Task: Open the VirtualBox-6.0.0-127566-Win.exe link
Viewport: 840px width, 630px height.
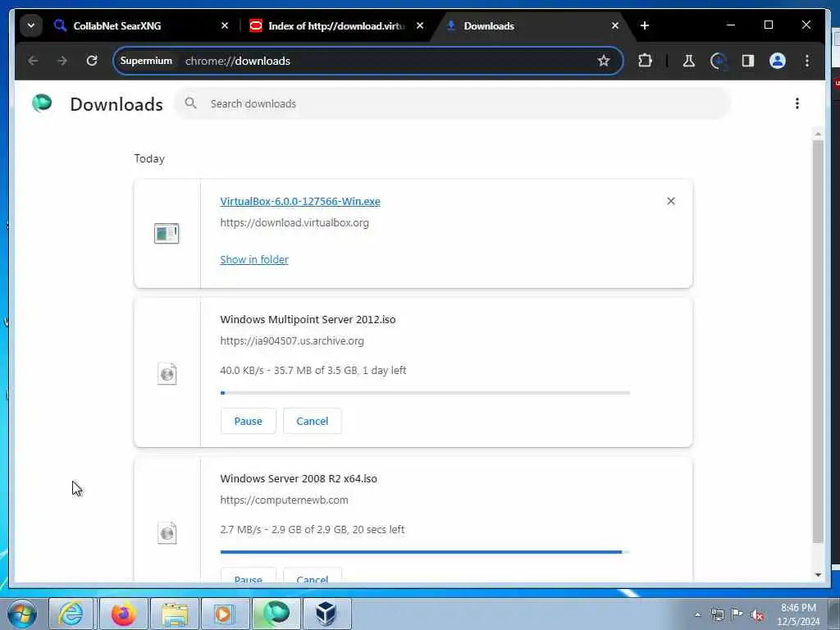Action: tap(300, 202)
